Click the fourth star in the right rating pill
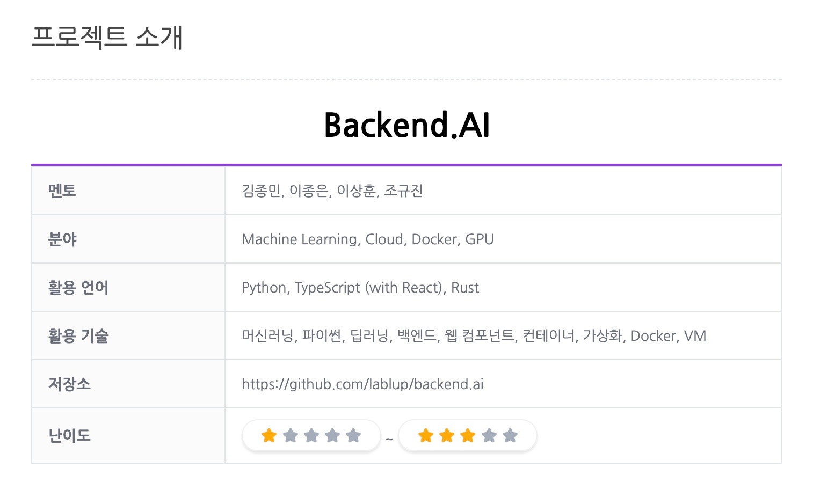This screenshot has height=504, width=813. (x=489, y=435)
